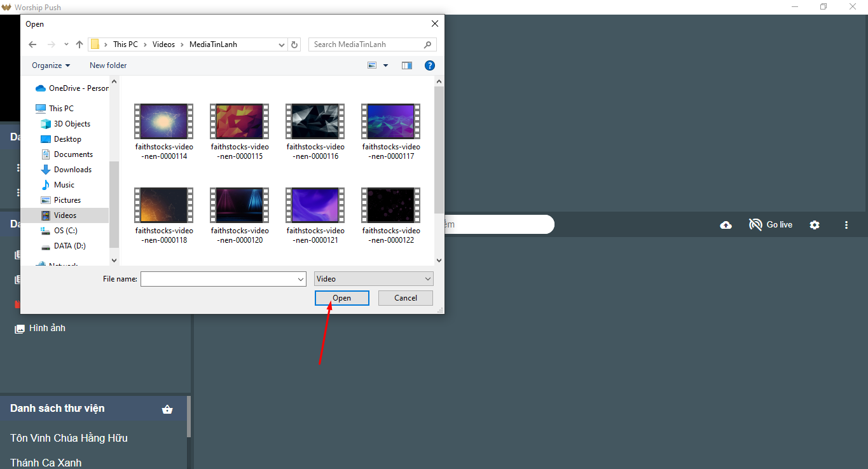Click file list vertical scrollbar
868x469 pixels.
point(439,149)
